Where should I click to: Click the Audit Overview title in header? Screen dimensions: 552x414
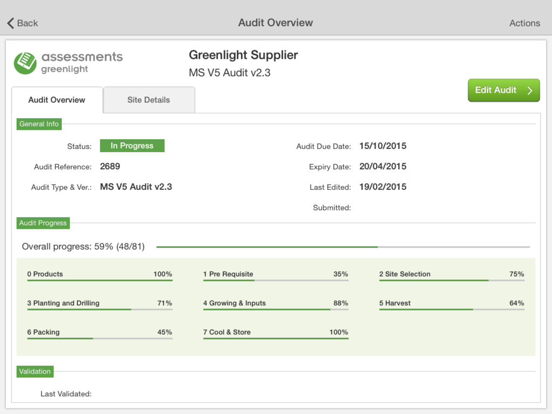click(x=276, y=23)
